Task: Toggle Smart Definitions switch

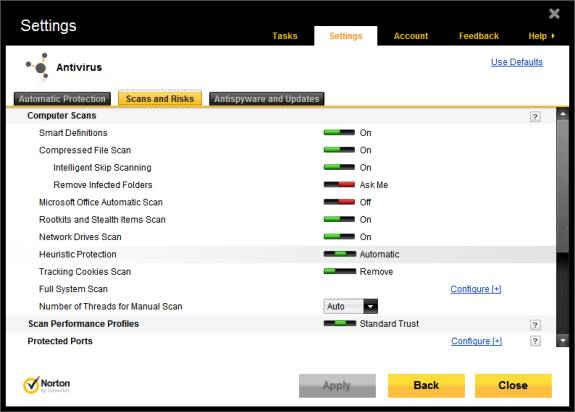Action: (x=339, y=132)
